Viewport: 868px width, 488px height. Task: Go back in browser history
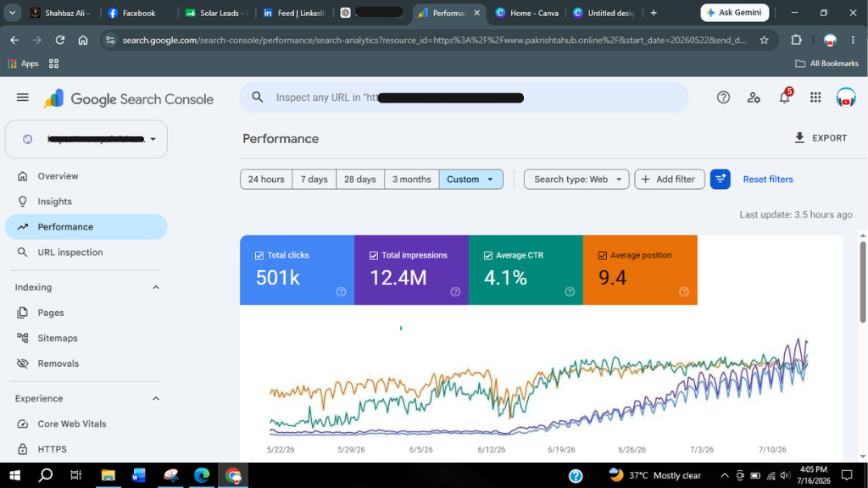click(x=14, y=40)
